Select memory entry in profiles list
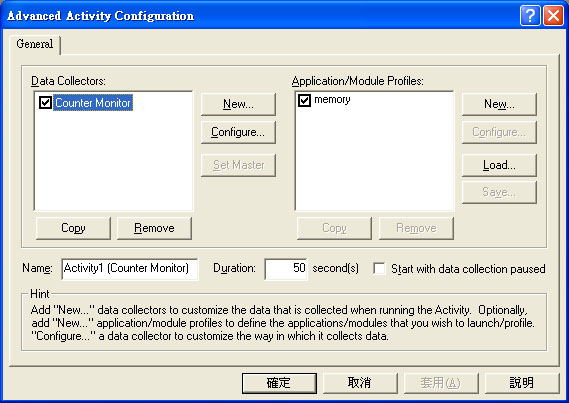 click(332, 100)
